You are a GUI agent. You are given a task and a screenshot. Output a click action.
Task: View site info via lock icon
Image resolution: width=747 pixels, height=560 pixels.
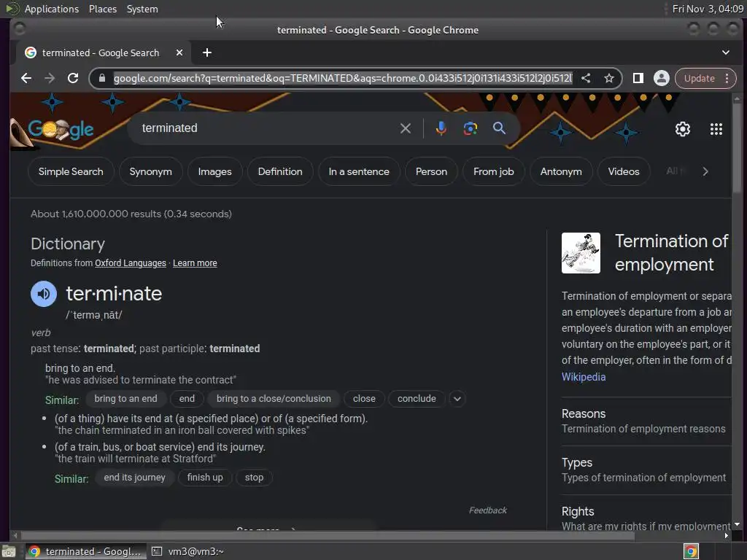pyautogui.click(x=102, y=78)
